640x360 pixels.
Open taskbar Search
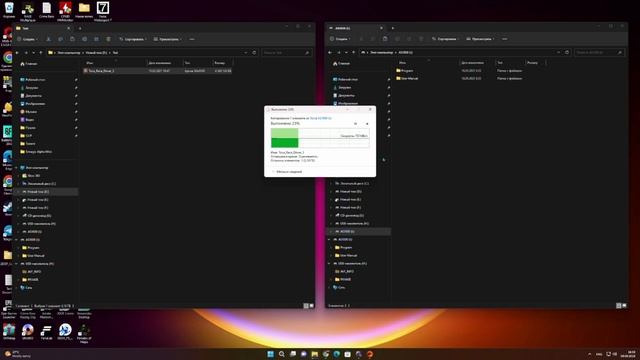(282, 354)
